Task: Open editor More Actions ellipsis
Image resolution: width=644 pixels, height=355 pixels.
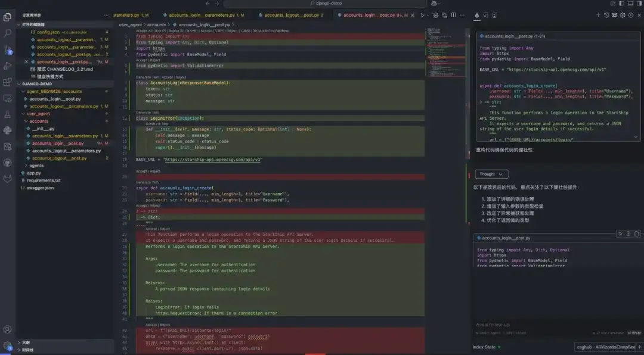Action: [462, 15]
